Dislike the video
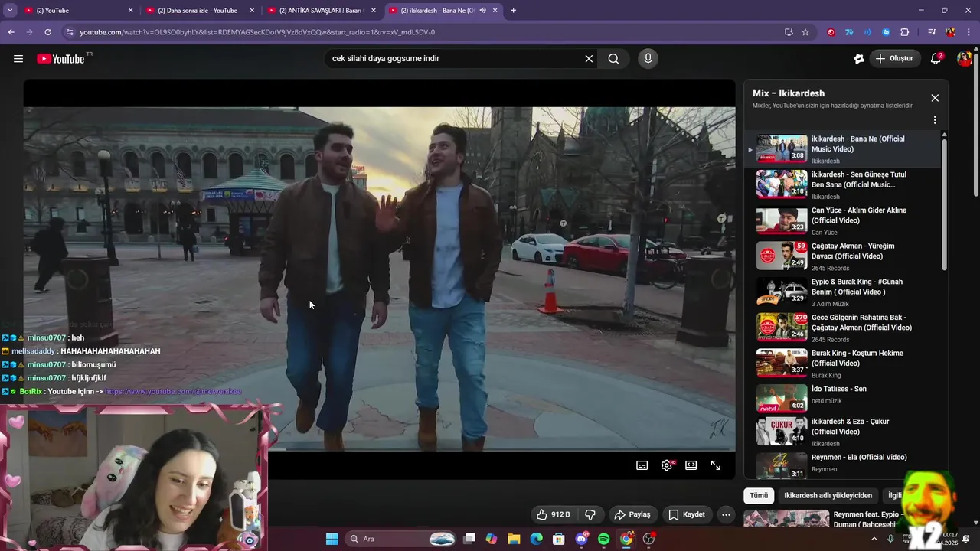Screen dimensions: 980x551 click(x=590, y=514)
